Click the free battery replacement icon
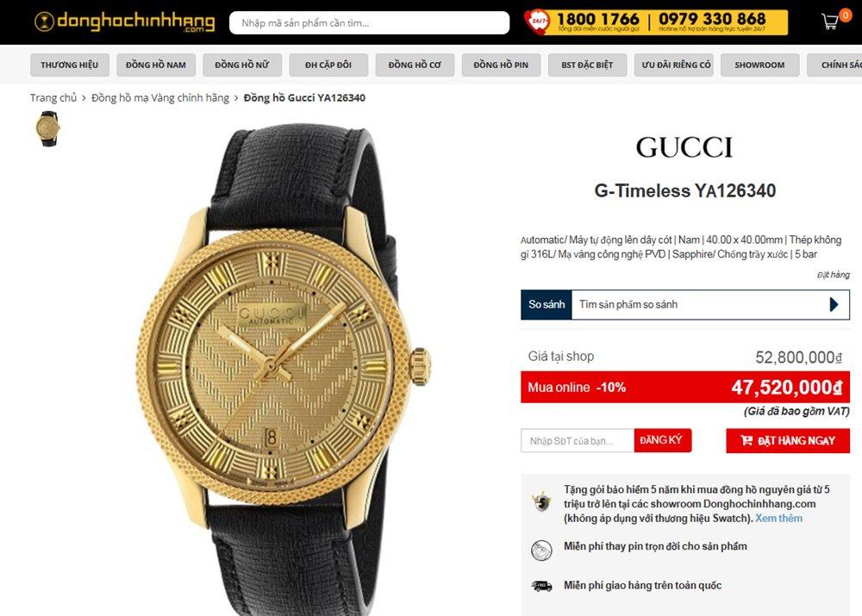 [541, 550]
